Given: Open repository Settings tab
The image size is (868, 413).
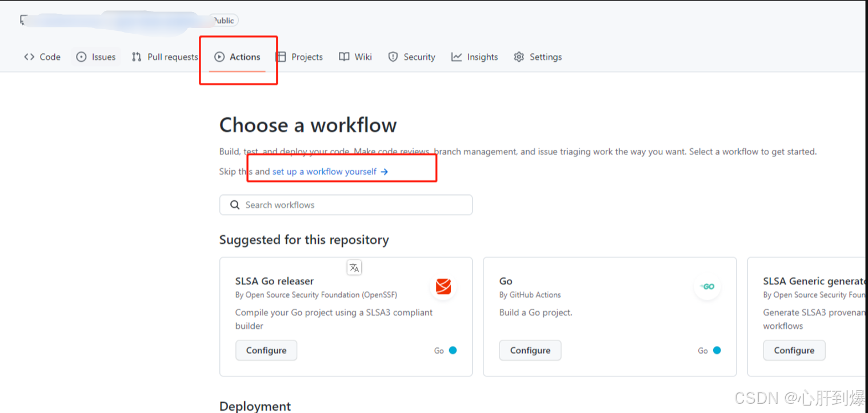Looking at the screenshot, I should pos(538,57).
